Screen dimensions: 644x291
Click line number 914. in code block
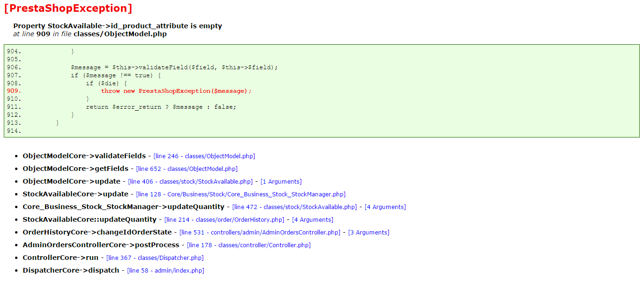[x=14, y=130]
